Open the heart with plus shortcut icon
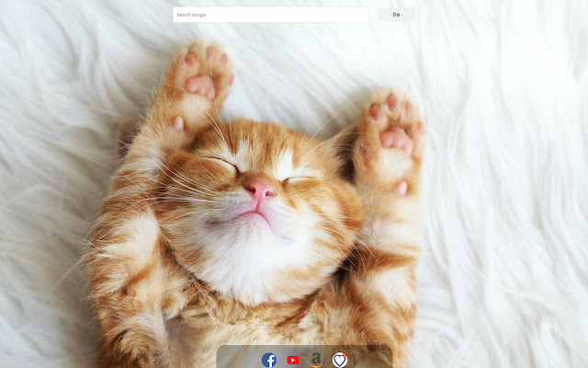The height and width of the screenshot is (368, 588). (x=340, y=360)
